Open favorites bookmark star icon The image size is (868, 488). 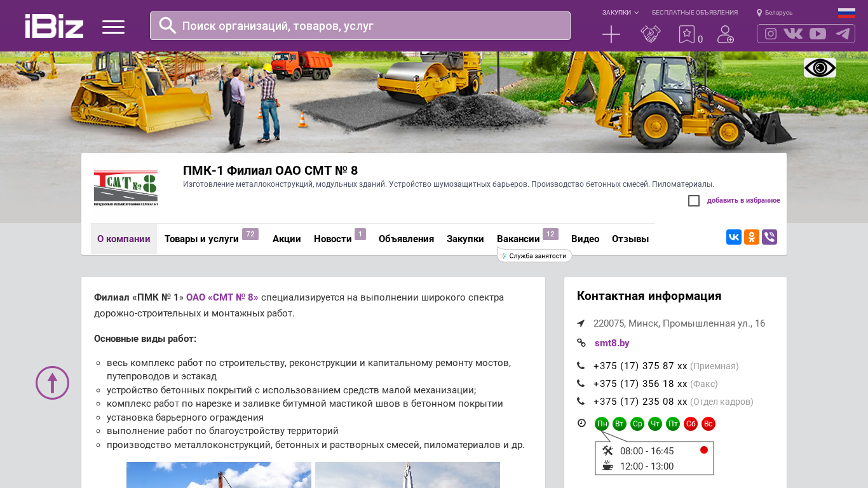687,34
